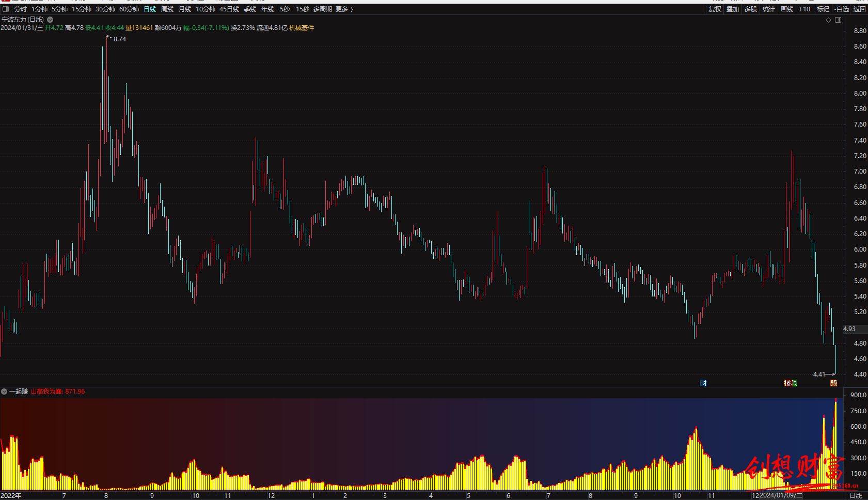Click the 复权 adjustment button
The width and height of the screenshot is (868, 500).
pyautogui.click(x=715, y=9)
